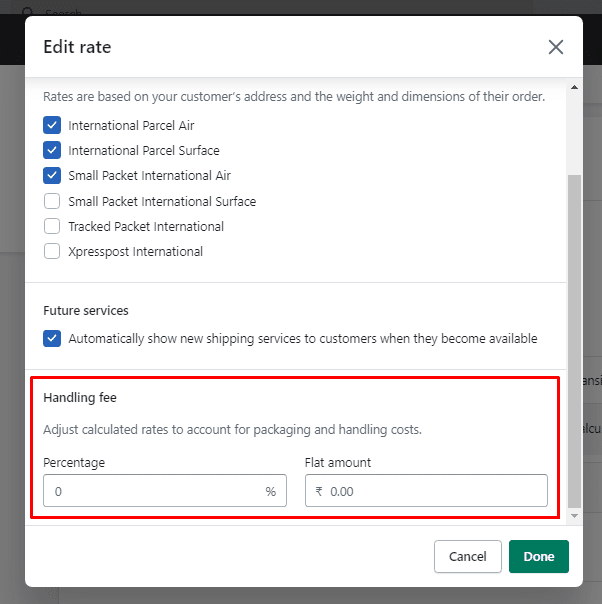Enable Xpresspost International service
Image resolution: width=602 pixels, height=604 pixels.
(x=52, y=252)
